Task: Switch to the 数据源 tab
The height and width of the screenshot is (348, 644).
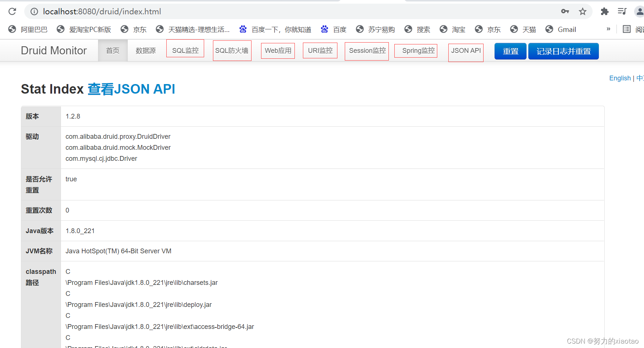Action: tap(146, 50)
